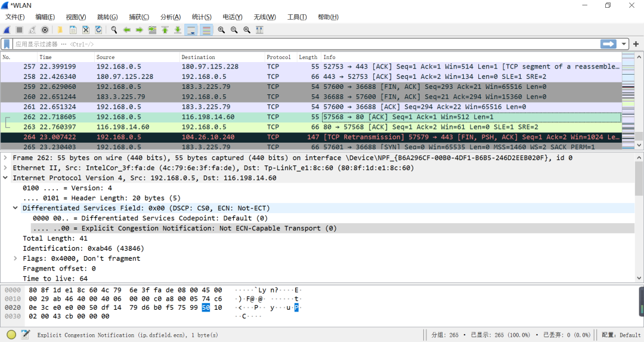Open the 无线(W) menu
The image size is (644, 342).
click(265, 17)
